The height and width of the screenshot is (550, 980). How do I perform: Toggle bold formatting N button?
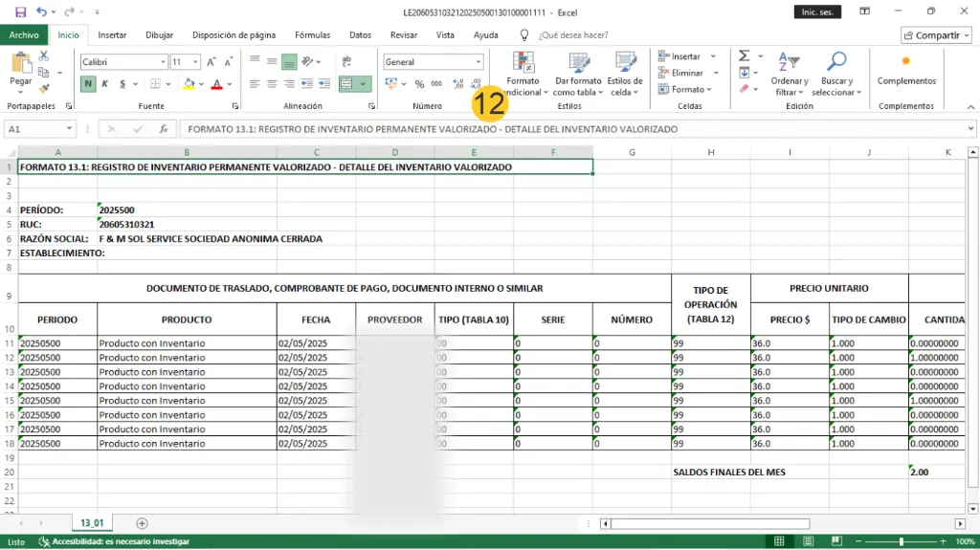[x=88, y=84]
